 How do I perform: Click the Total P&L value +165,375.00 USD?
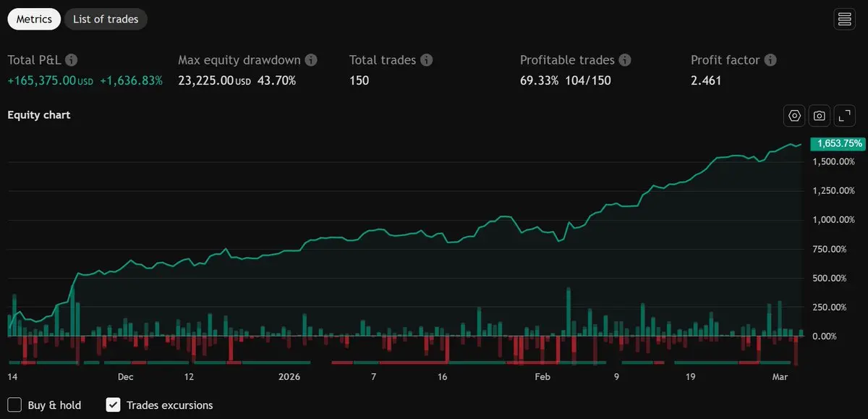(50, 80)
